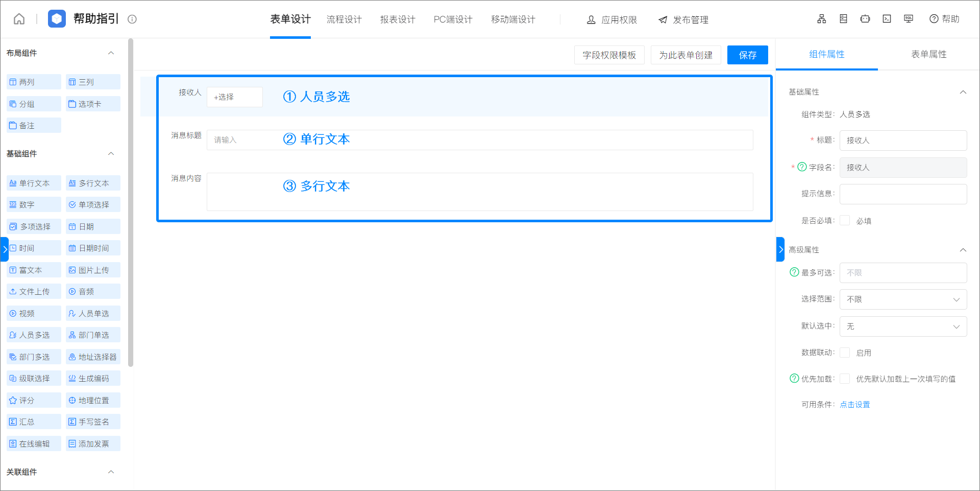980x491 pixels.
Task: Select the 手写签名 component
Action: (93, 422)
